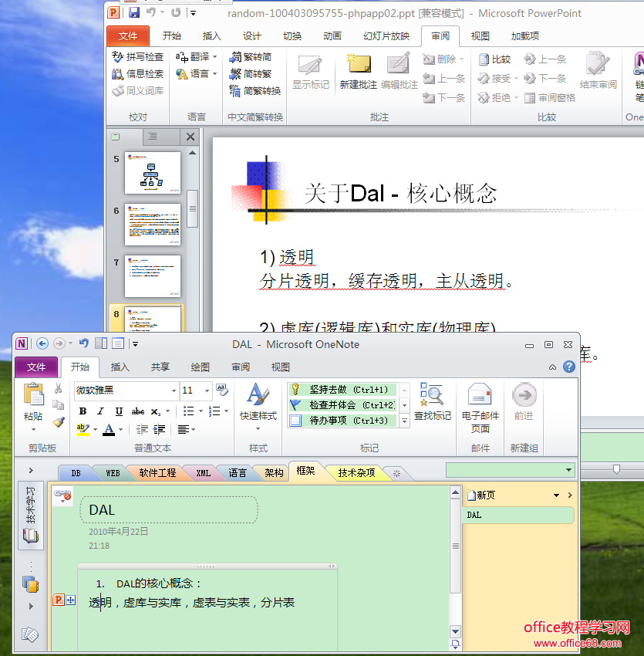Screen dimensions: 644x656
Task: Click the cut scissors icon in OneNote
Action: coord(58,389)
